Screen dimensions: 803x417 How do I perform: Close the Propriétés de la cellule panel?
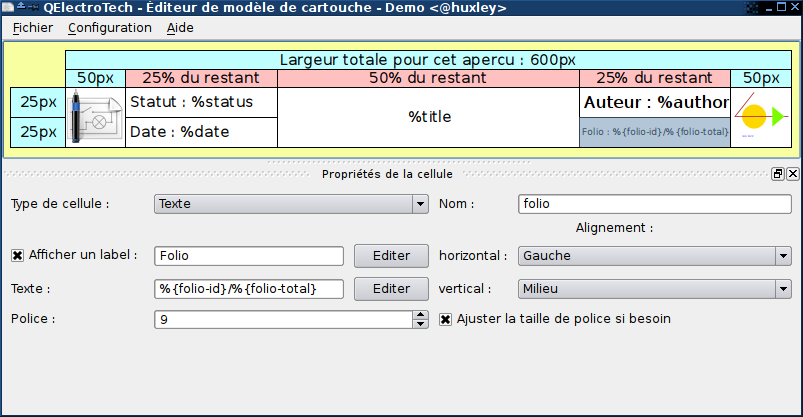click(792, 174)
